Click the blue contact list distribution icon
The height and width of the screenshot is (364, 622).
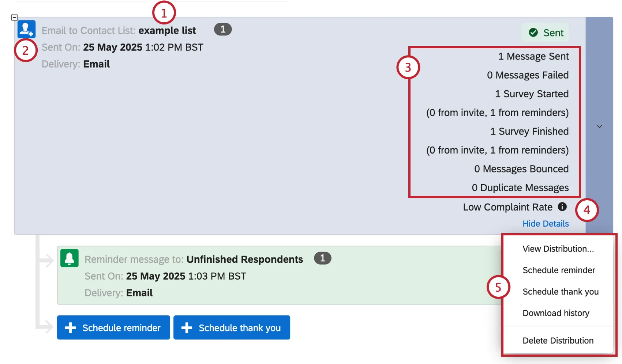(x=26, y=29)
